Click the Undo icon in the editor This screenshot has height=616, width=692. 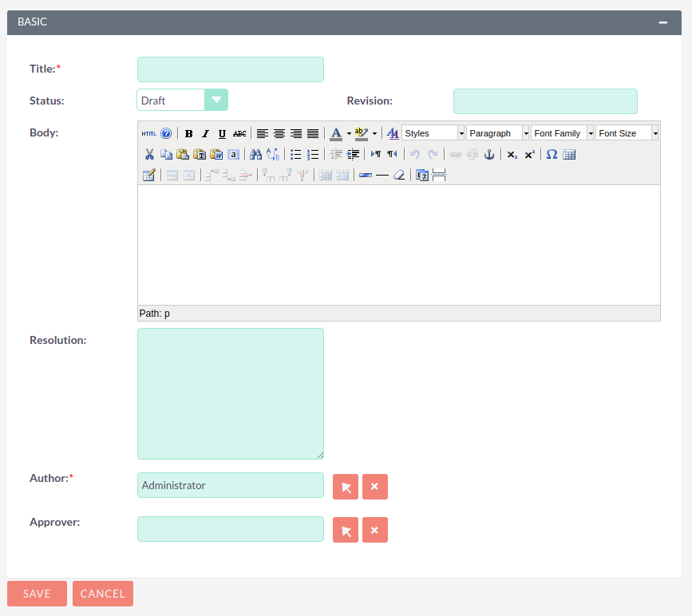tap(413, 154)
